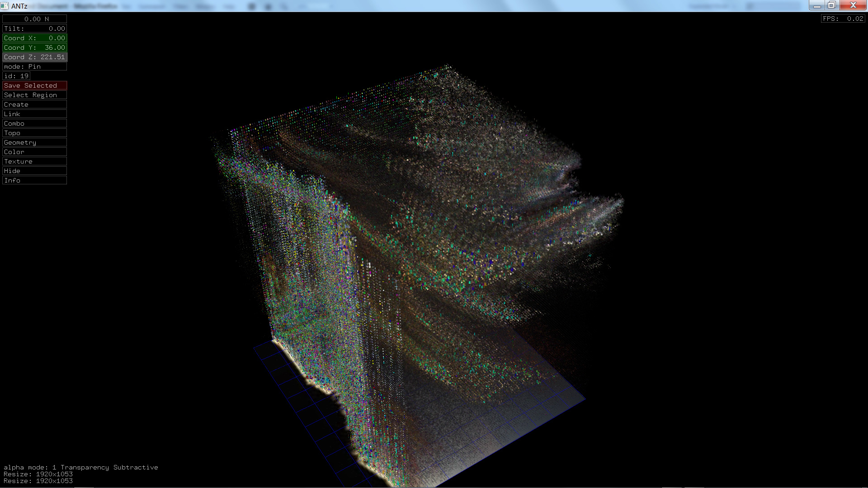Open the Combo panel entry

pos(34,123)
